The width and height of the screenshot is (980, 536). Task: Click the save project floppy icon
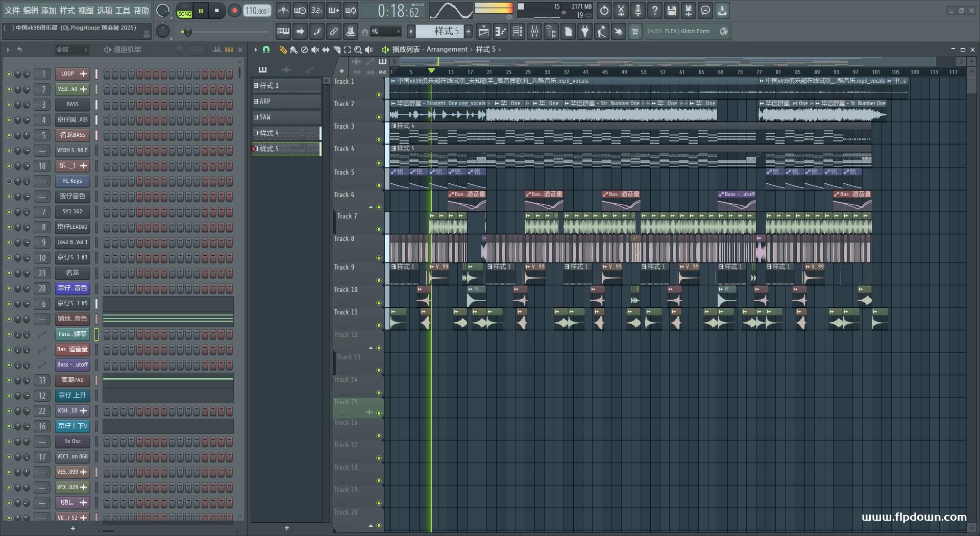coord(672,10)
